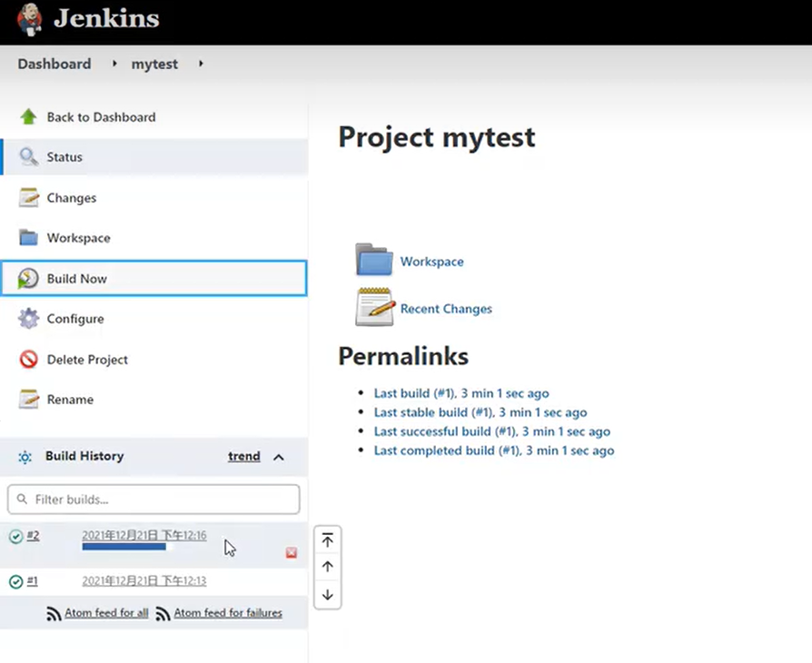Click the status icon of build #1
This screenshot has height=663, width=812.
tap(16, 581)
